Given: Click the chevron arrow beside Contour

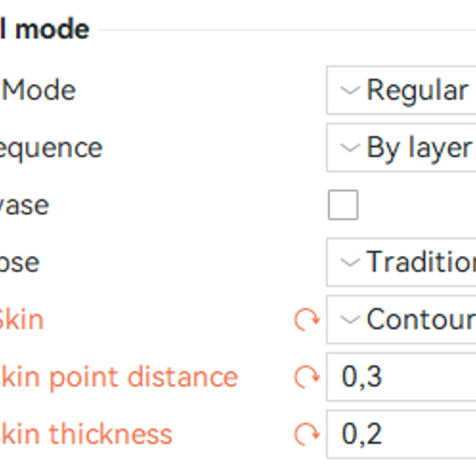Looking at the screenshot, I should (349, 320).
